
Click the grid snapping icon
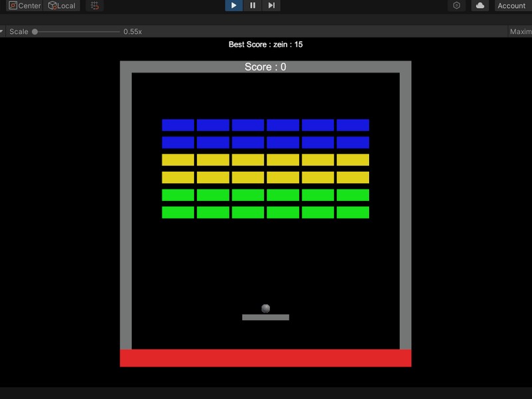(x=94, y=5)
